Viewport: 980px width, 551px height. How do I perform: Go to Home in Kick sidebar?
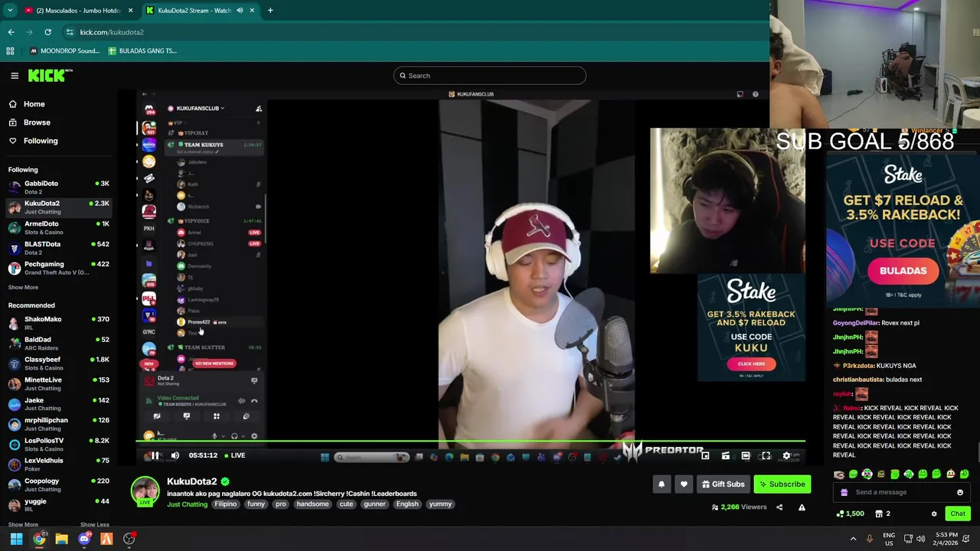34,104
